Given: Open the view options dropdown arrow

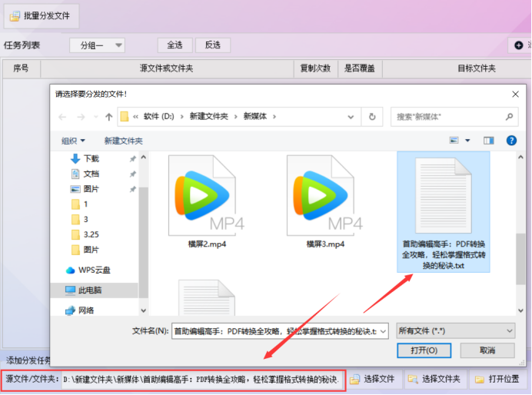Looking at the screenshot, I should click(467, 141).
